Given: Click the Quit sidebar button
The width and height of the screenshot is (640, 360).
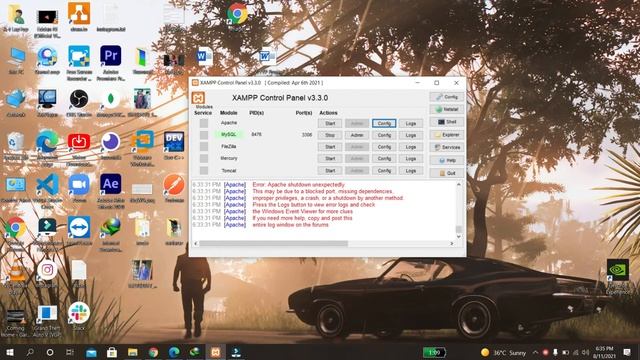Looking at the screenshot, I should tap(447, 173).
